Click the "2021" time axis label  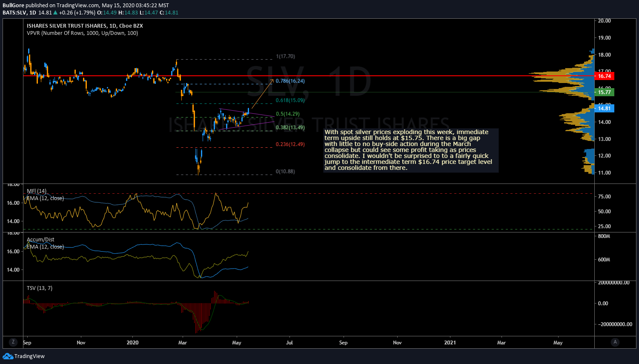pos(450,343)
